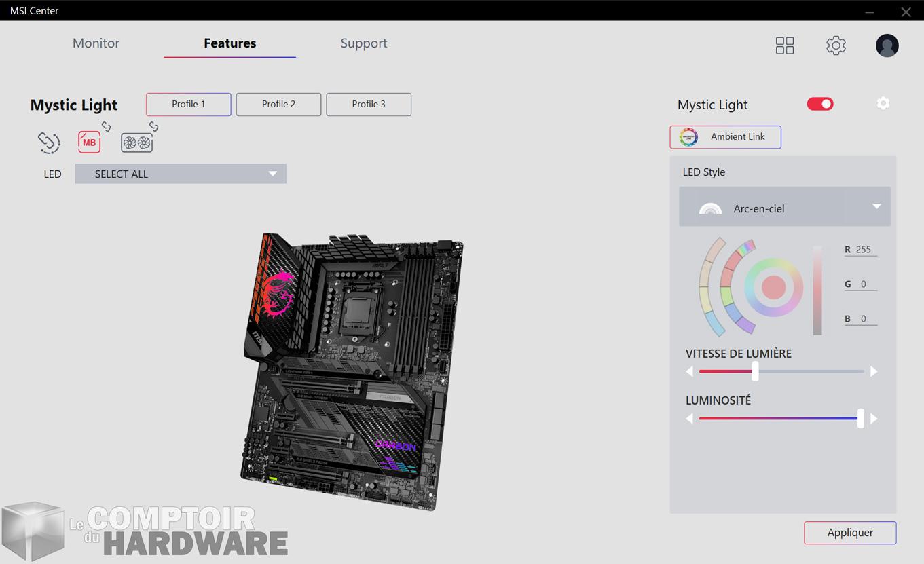Toggle the Mystic Light switch off
Image resolution: width=924 pixels, height=564 pixels.
point(819,104)
